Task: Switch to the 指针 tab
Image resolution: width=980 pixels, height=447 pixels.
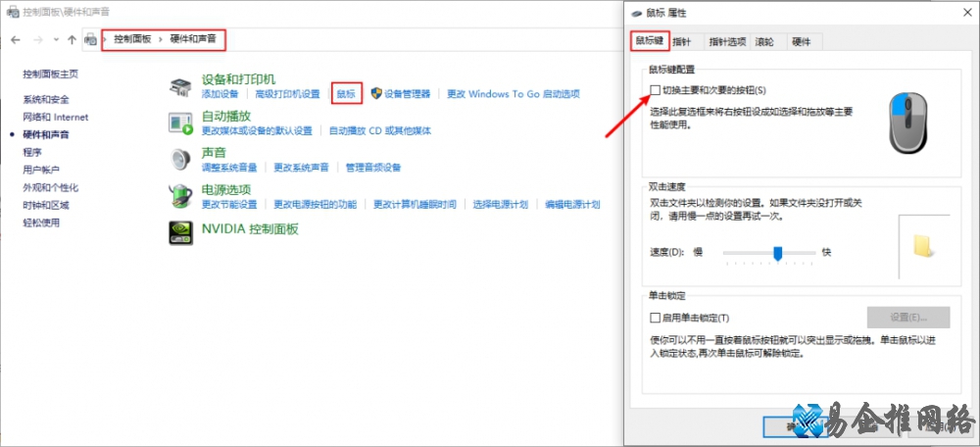Action: pos(682,42)
